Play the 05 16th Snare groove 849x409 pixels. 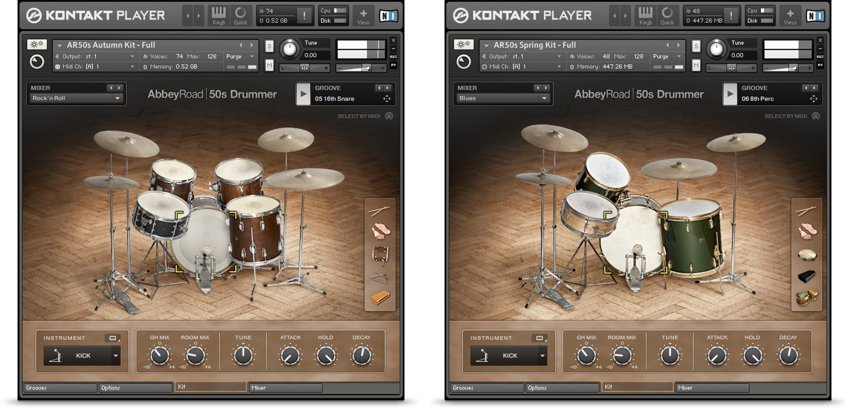[x=303, y=94]
